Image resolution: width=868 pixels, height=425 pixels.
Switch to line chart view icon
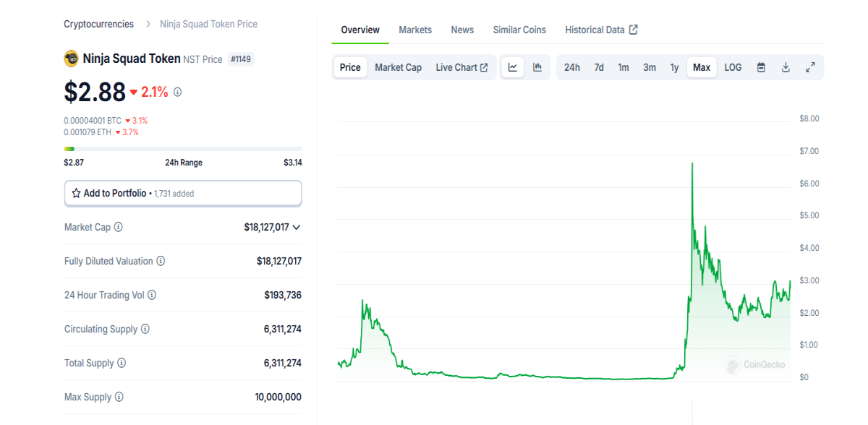tap(513, 67)
